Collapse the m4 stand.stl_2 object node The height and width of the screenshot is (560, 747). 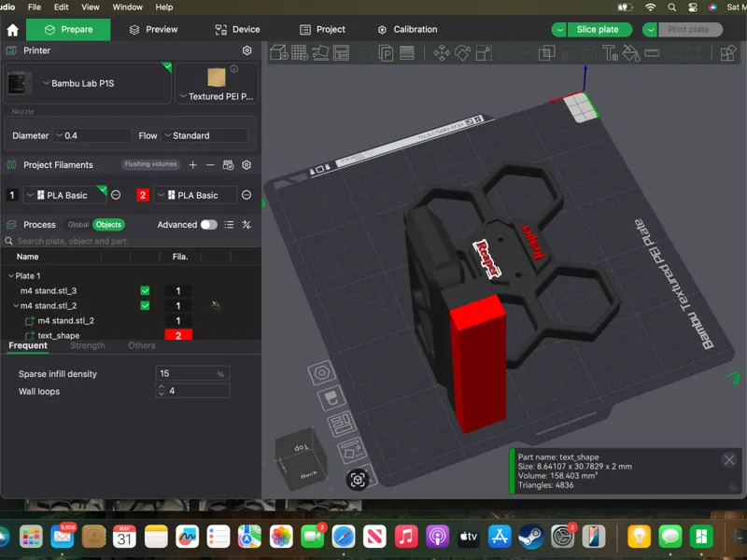[16, 306]
